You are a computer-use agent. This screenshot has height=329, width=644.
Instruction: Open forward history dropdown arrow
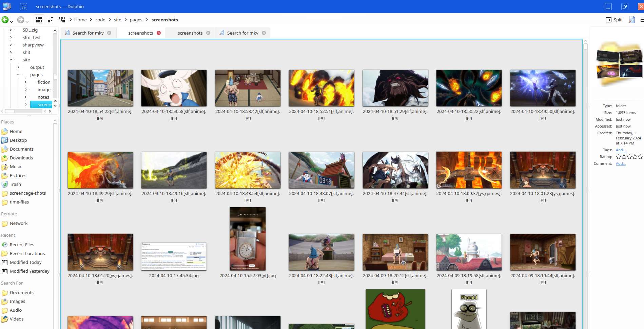[27, 22]
